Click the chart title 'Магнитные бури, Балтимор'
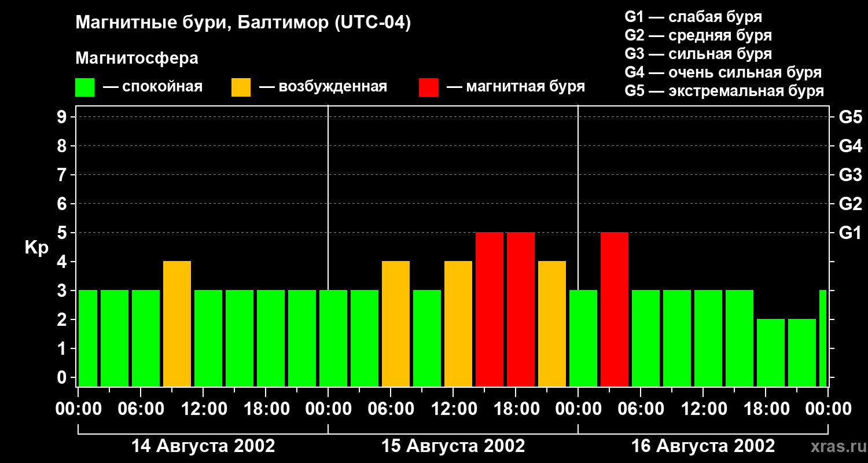 click(243, 23)
